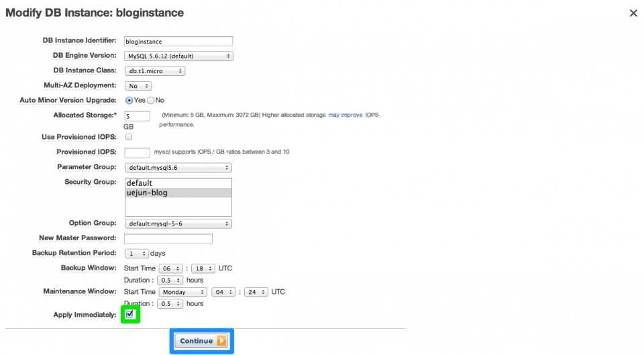644x355 pixels.
Task: Close the Modify DB Instance dialog
Action: point(633,13)
